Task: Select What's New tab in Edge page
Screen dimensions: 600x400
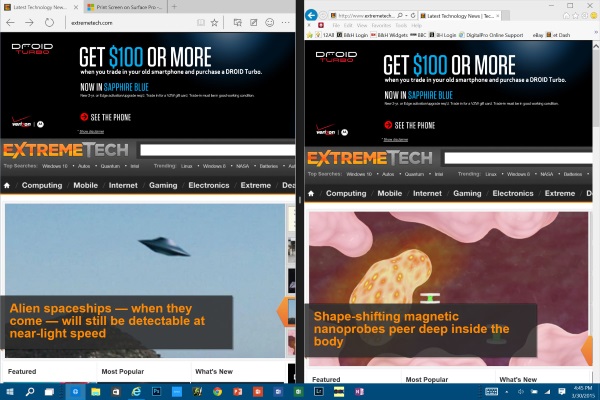Action: 214,371
